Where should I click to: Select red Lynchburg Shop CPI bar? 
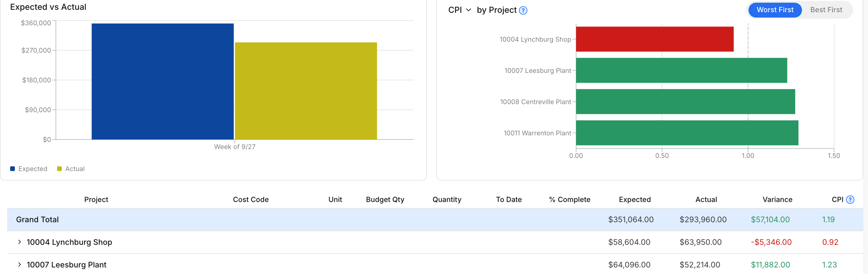(x=654, y=39)
